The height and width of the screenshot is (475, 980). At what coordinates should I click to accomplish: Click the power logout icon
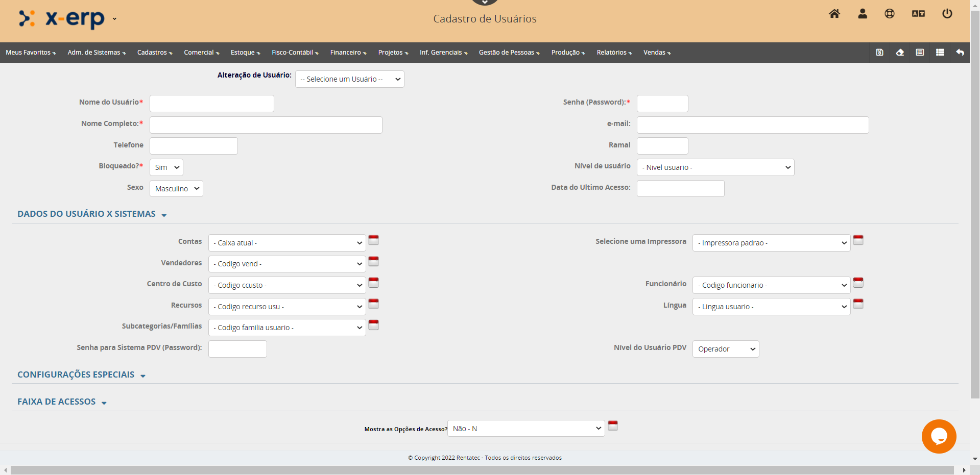pos(947,14)
